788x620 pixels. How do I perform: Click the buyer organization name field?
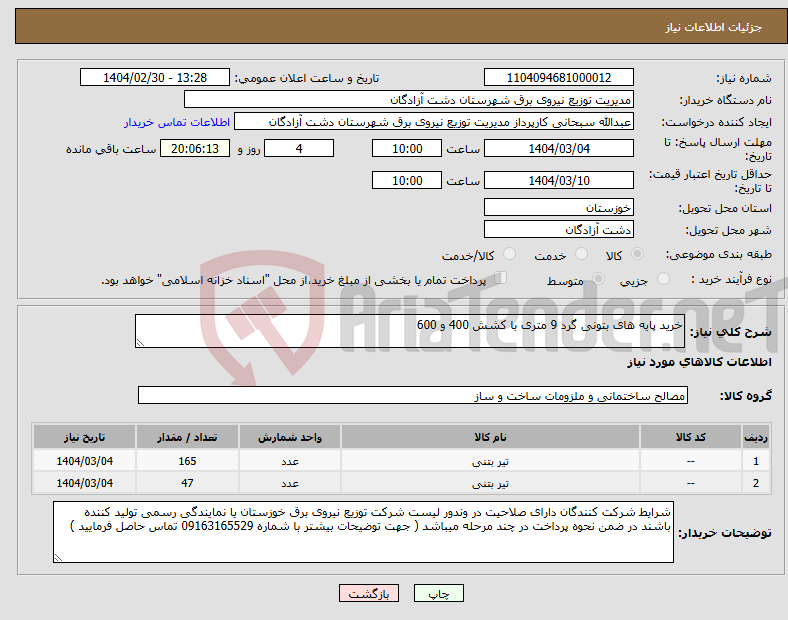[x=409, y=99]
